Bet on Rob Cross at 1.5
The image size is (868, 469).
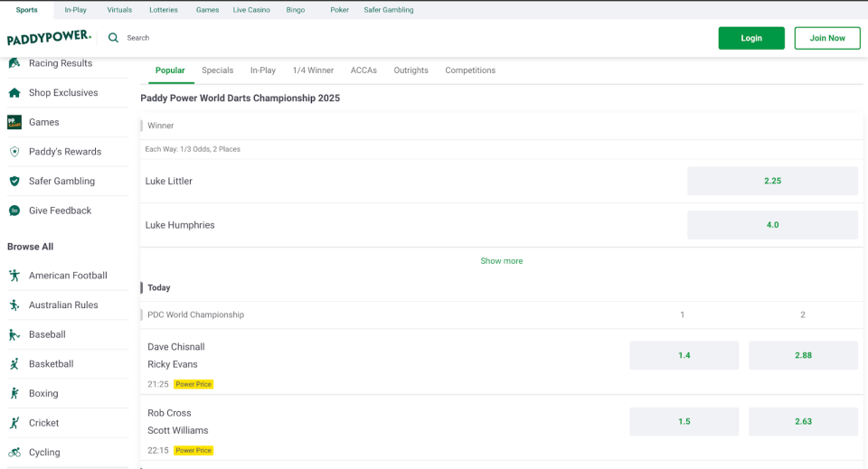(x=684, y=421)
